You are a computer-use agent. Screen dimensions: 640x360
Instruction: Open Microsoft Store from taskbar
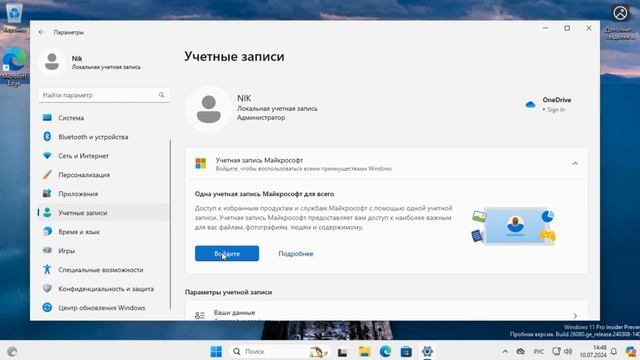406,351
